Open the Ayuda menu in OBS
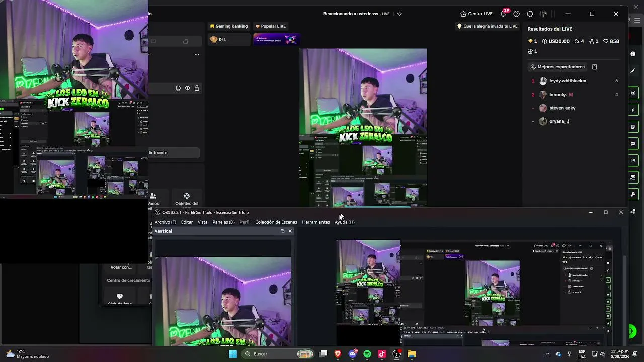Image resolution: width=644 pixels, height=362 pixels. tap(345, 222)
